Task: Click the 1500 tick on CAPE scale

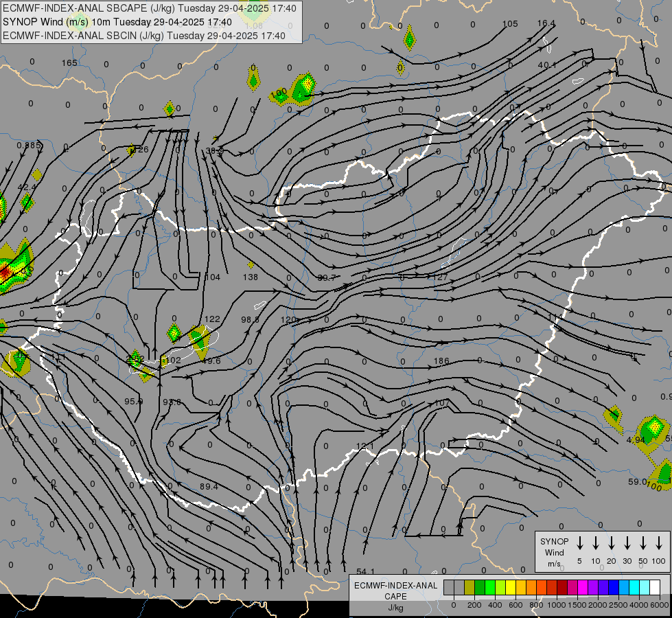Action: pyautogui.click(x=577, y=605)
